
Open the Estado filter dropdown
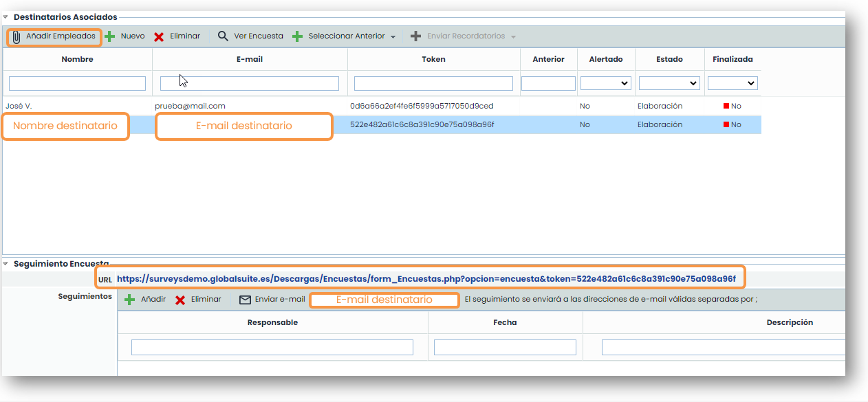669,83
